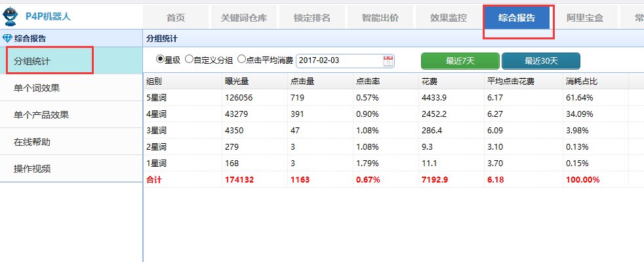Sort by the 点击量 column header
The height and width of the screenshot is (262, 644).
(320, 81)
